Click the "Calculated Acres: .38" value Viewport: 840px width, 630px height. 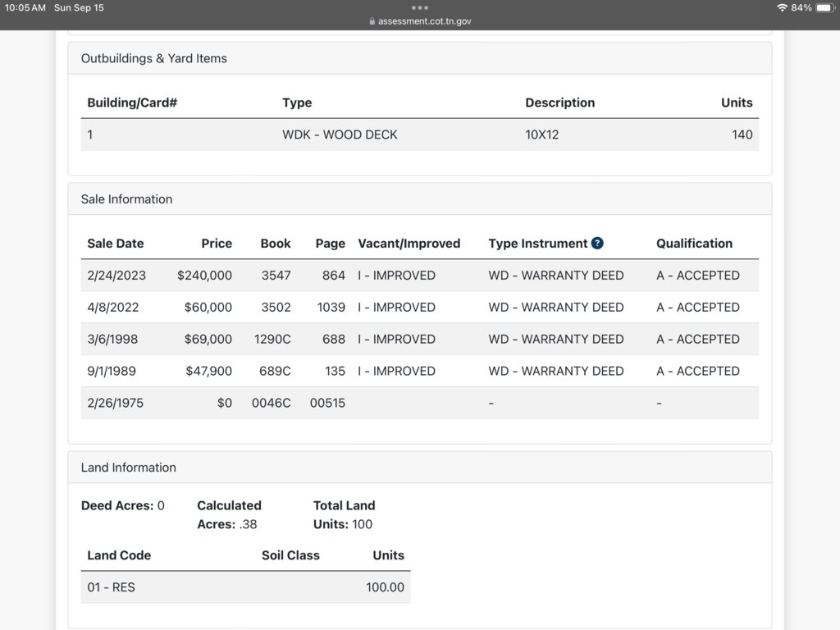click(230, 515)
